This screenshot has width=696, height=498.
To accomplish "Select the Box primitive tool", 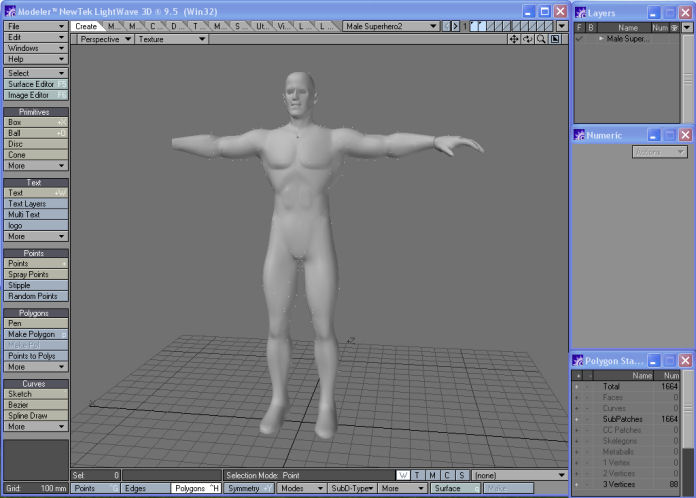I will click(35, 122).
